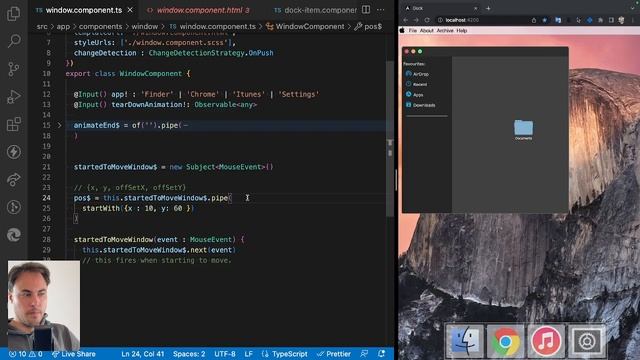Switch to dock-item.component tab
The width and height of the screenshot is (640, 360).
(x=316, y=10)
